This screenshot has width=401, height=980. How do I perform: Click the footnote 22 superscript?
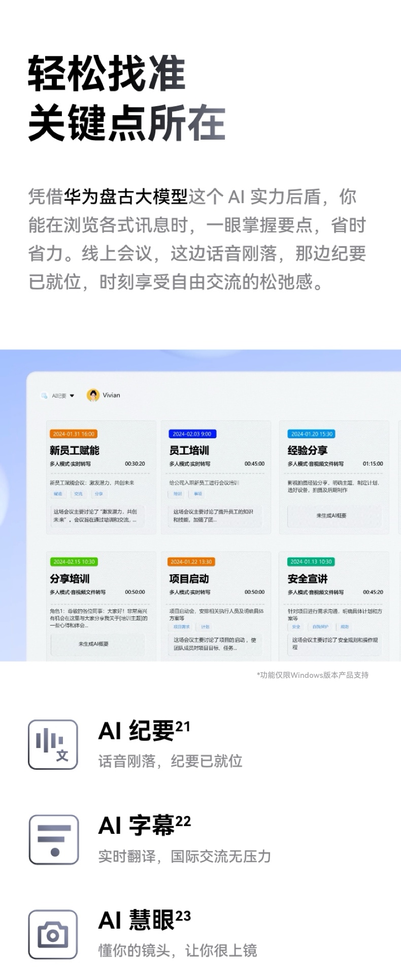coord(183,822)
